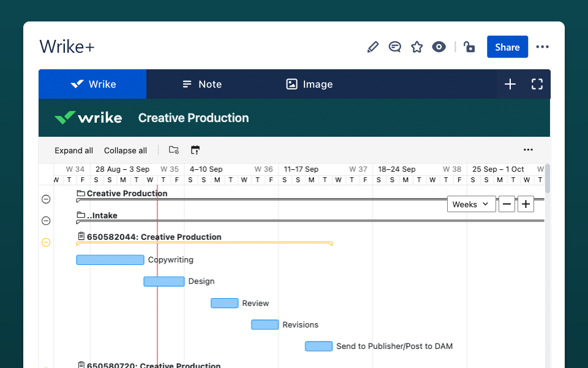The image size is (588, 368).
Task: Collapse the Creative Production folder row
Action: pos(46,199)
